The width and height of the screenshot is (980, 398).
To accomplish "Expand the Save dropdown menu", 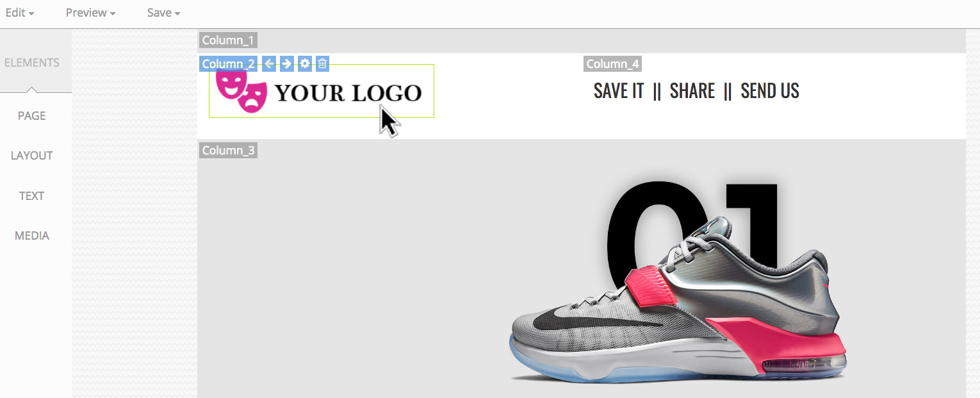I will 163,13.
